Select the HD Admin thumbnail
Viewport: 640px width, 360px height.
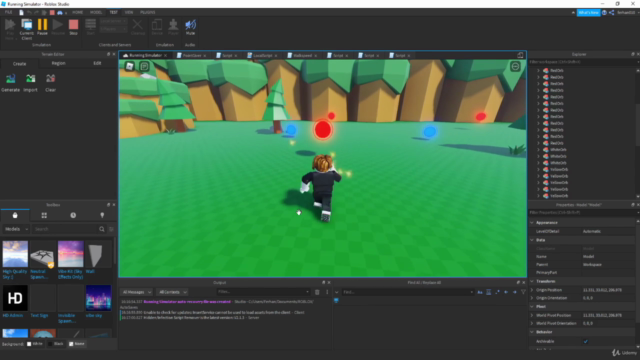[x=15, y=298]
